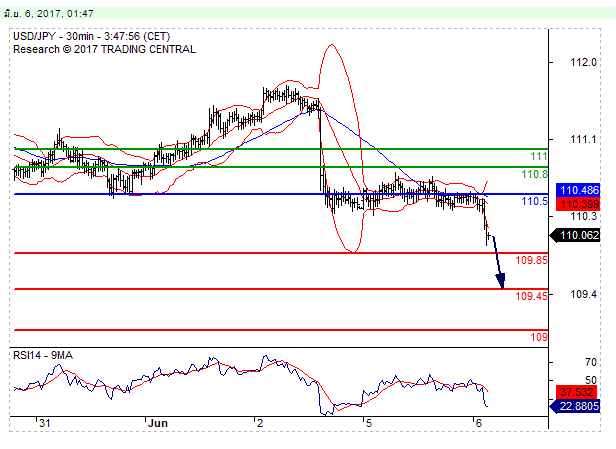Click the 112.0 price axis label
616x449 pixels.
(583, 62)
